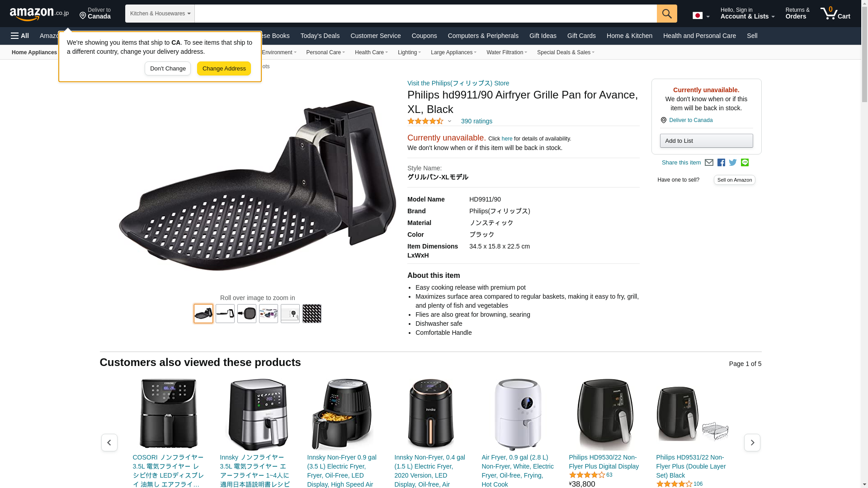Open the shopping cart icon
Image resolution: width=868 pixels, height=488 pixels.
point(835,13)
